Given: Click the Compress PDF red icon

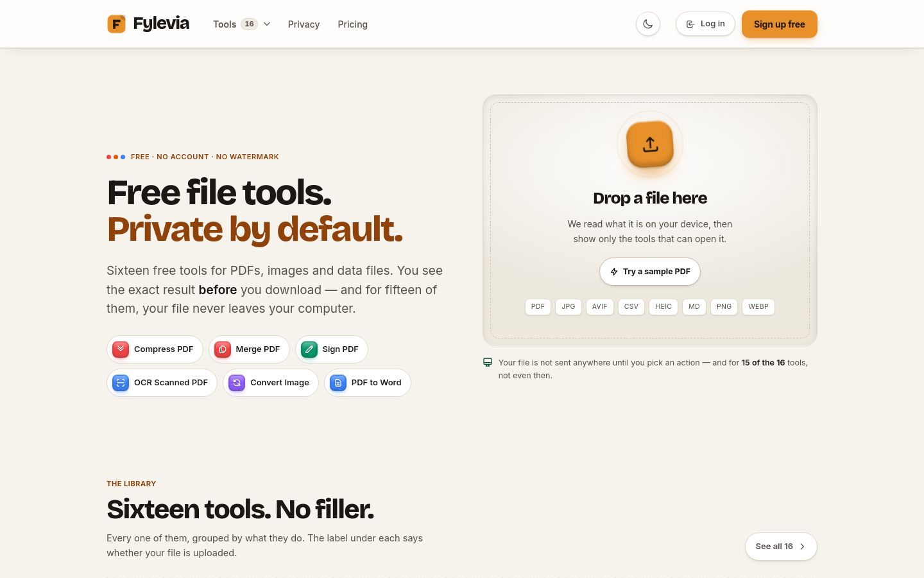Looking at the screenshot, I should 121,349.
